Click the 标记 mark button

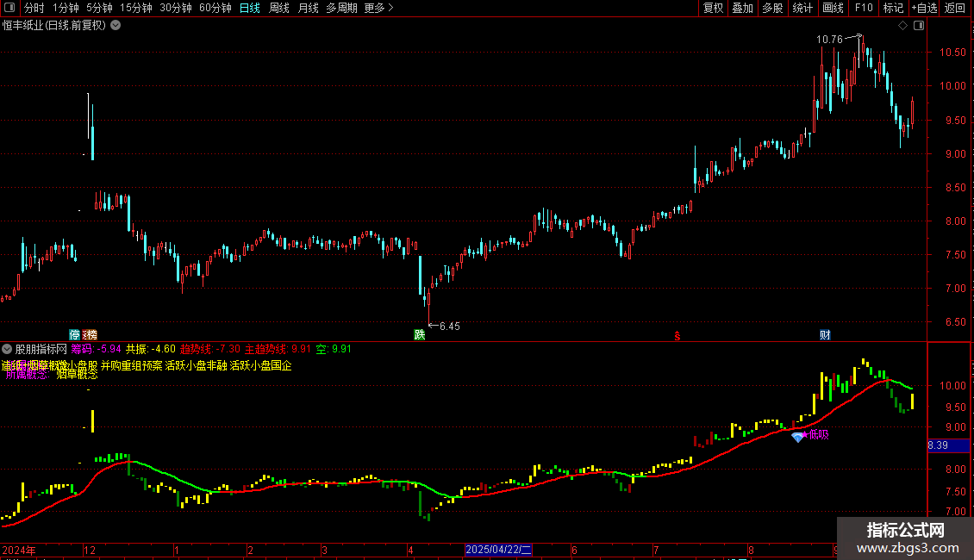pyautogui.click(x=893, y=8)
